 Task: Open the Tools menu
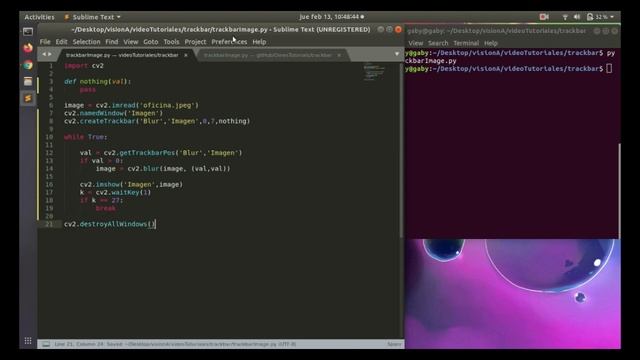coord(171,42)
